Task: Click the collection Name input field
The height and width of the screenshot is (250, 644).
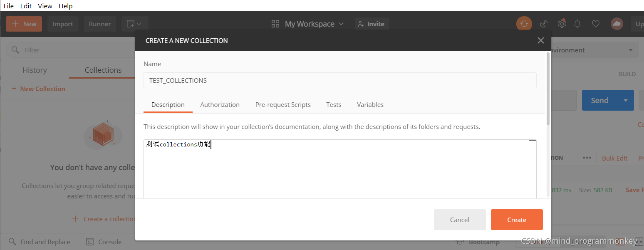Action: [x=340, y=80]
